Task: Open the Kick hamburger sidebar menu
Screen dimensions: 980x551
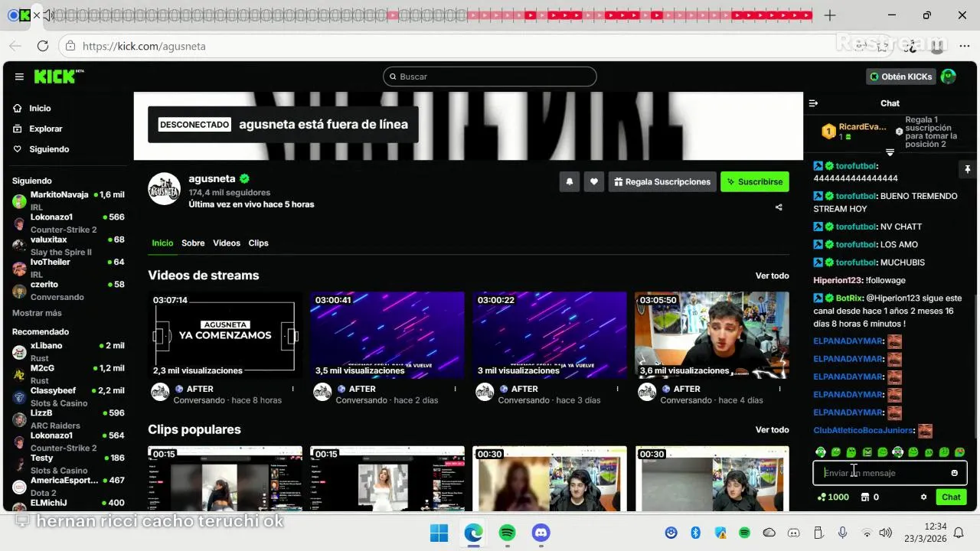Action: (x=19, y=77)
